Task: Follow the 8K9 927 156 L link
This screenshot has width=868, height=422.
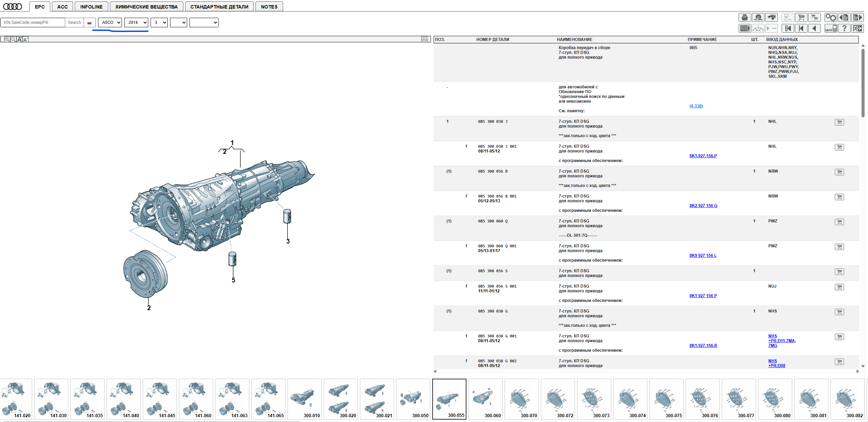Action: 703,256
